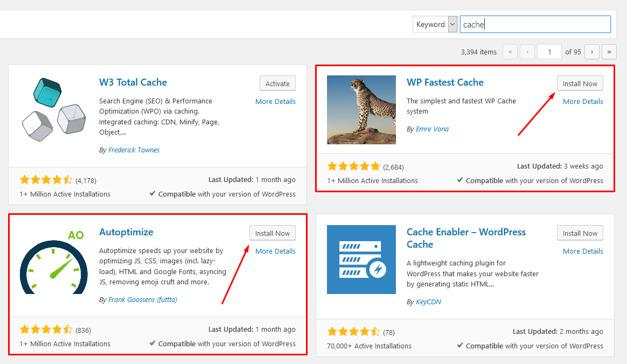
Task: Click '70,000+ Active Installations' text
Action: (x=369, y=346)
